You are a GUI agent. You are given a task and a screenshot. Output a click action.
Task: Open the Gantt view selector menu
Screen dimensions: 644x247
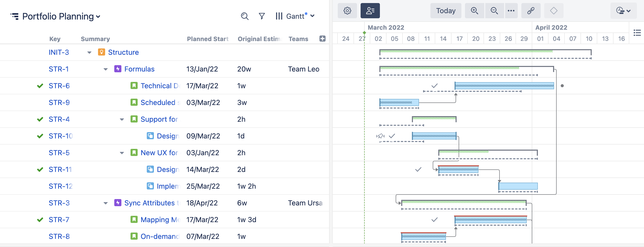point(300,16)
